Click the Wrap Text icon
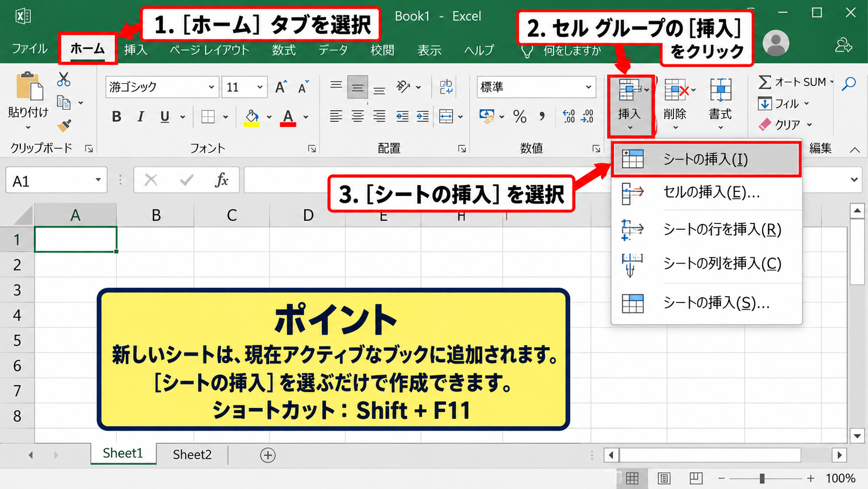The image size is (868, 489). (446, 87)
